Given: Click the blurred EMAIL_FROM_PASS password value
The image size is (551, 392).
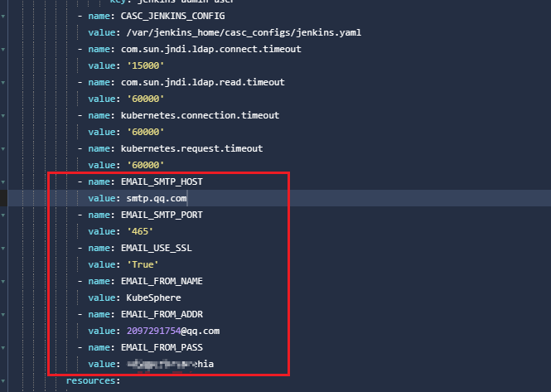Looking at the screenshot, I should [x=170, y=364].
